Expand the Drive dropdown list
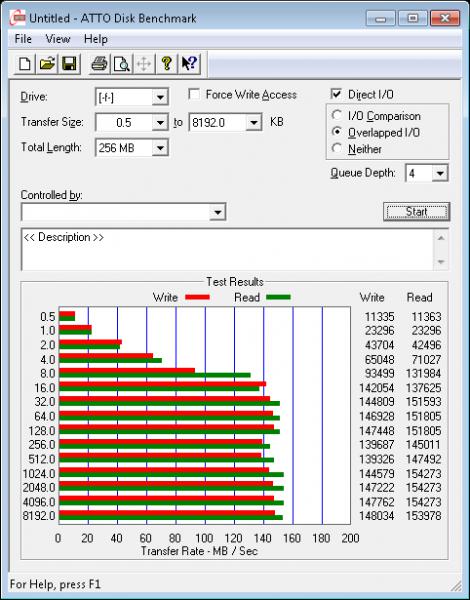The image size is (470, 600). point(160,97)
